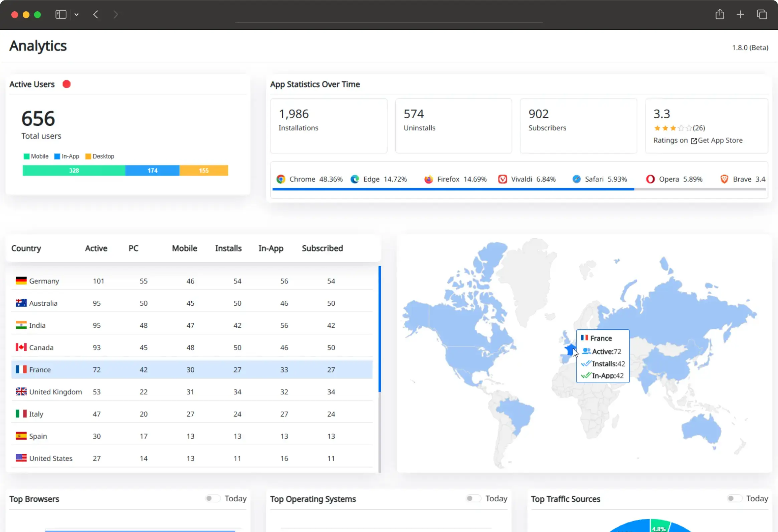Click the Spain flag icon

click(x=21, y=436)
